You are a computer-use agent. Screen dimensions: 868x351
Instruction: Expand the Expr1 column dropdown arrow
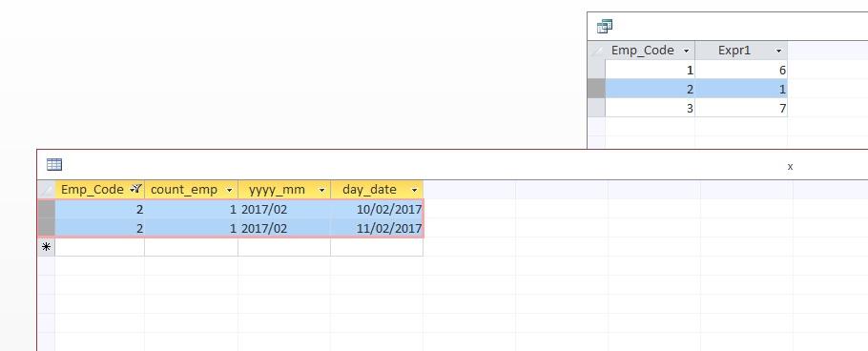[778, 51]
